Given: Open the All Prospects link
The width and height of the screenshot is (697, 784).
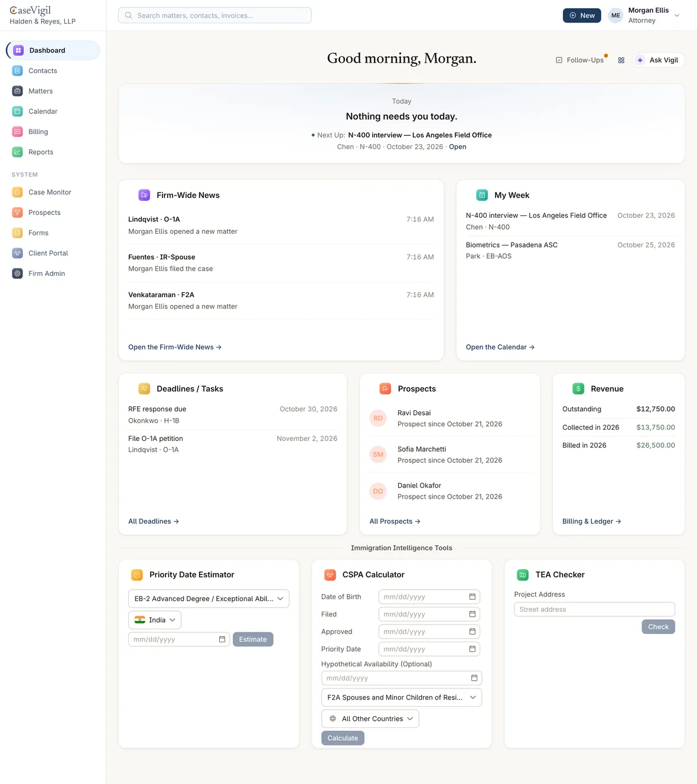Looking at the screenshot, I should tap(395, 521).
